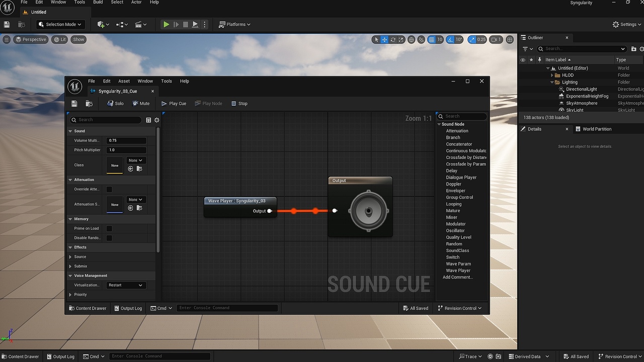Open Virtualization Restart dropdown
This screenshot has width=644, height=362.
[126, 285]
